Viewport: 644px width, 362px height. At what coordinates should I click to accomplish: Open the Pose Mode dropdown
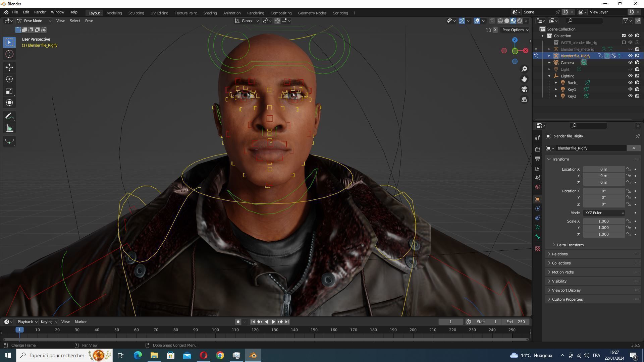click(x=34, y=21)
